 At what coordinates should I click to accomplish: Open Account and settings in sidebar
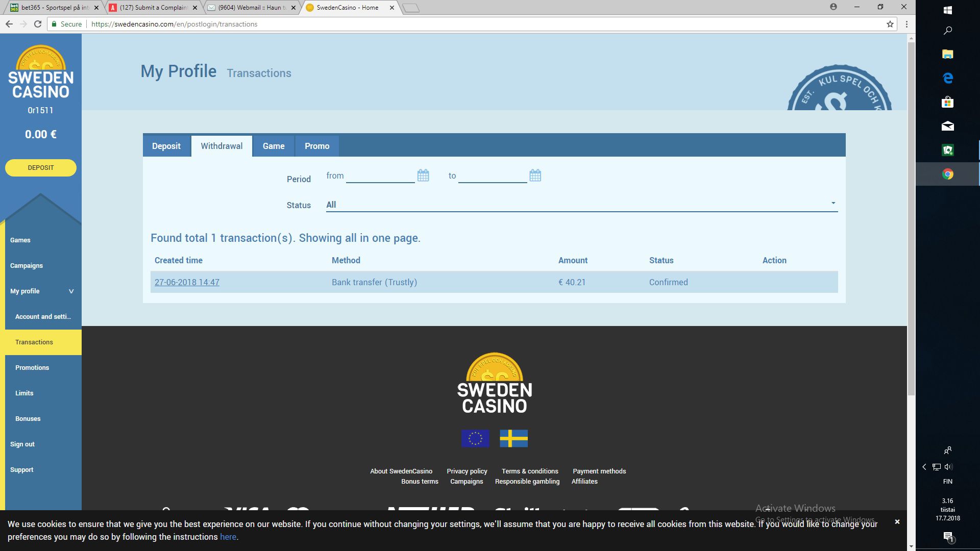[43, 317]
